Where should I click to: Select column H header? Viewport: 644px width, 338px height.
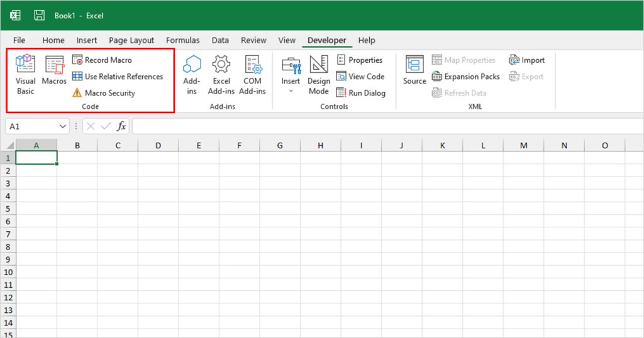point(320,146)
